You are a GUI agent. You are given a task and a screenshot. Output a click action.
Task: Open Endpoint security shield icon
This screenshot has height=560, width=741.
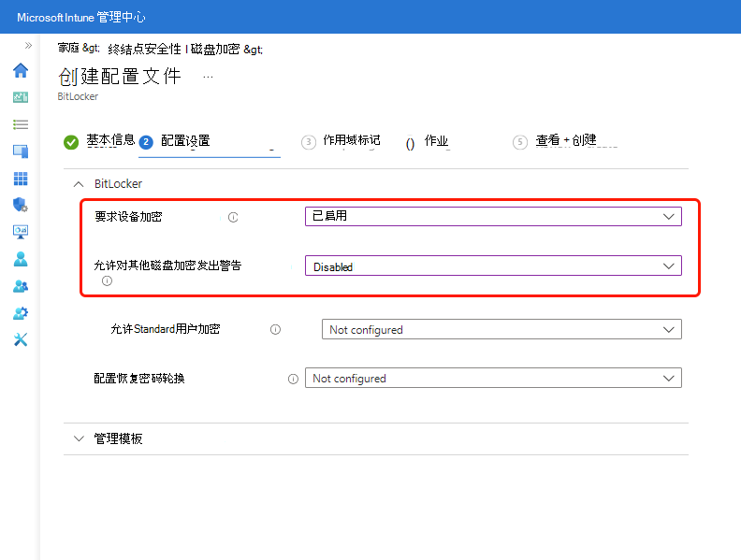[x=21, y=205]
